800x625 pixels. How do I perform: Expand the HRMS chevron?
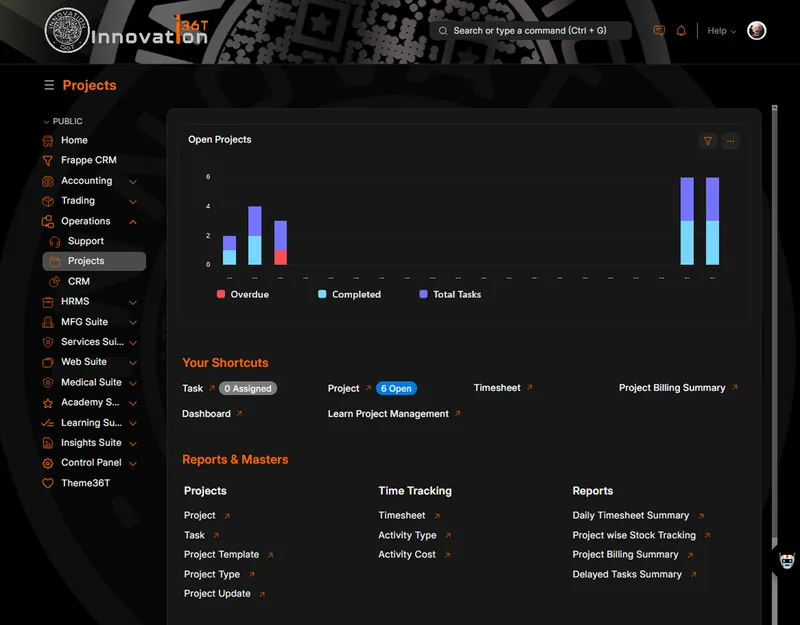[133, 303]
